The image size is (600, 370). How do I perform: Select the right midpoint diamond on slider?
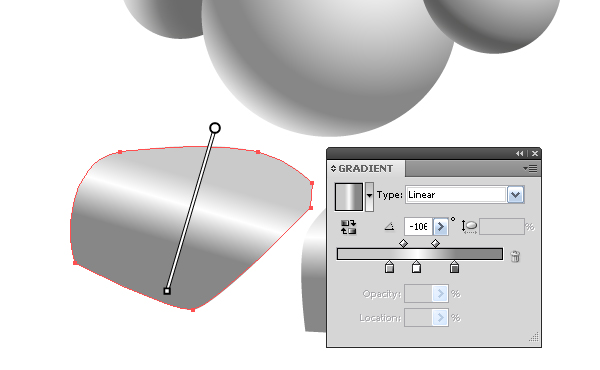pos(435,243)
